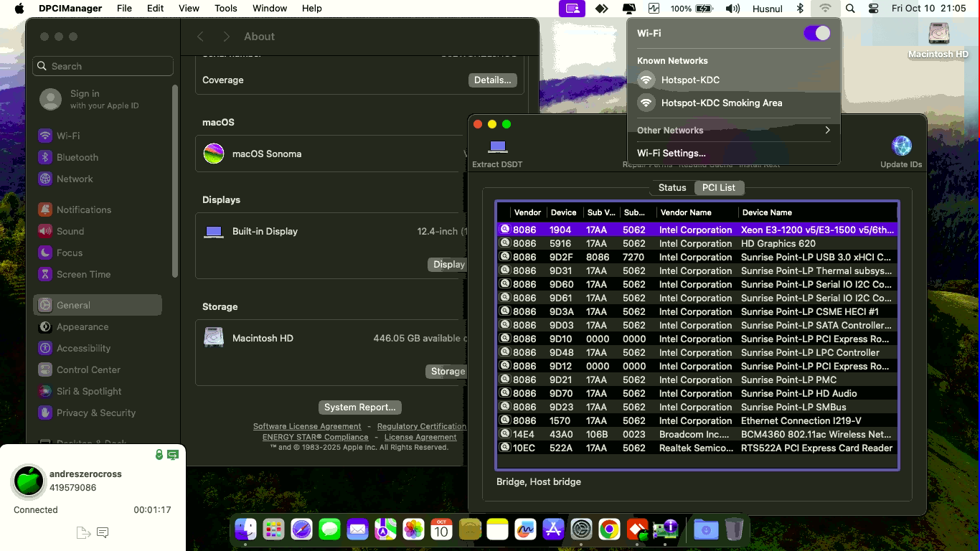This screenshot has height=551, width=980.
Task: Open the Macintosh HD desktop drive icon
Action: click(938, 40)
